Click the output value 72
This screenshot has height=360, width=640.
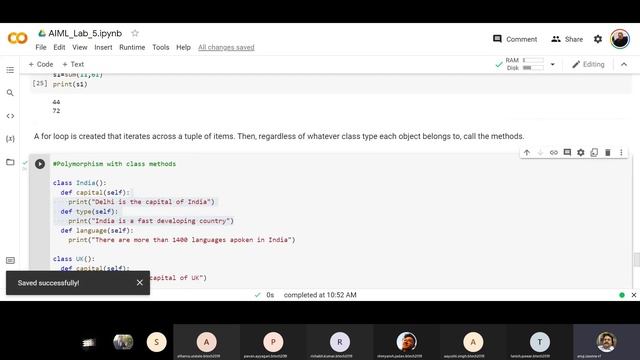tap(56, 111)
